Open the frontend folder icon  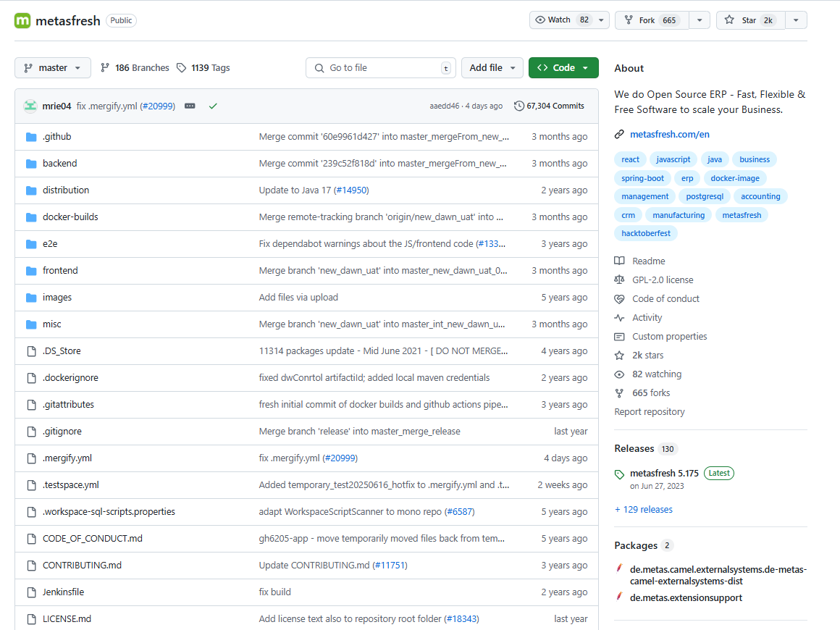(x=32, y=271)
